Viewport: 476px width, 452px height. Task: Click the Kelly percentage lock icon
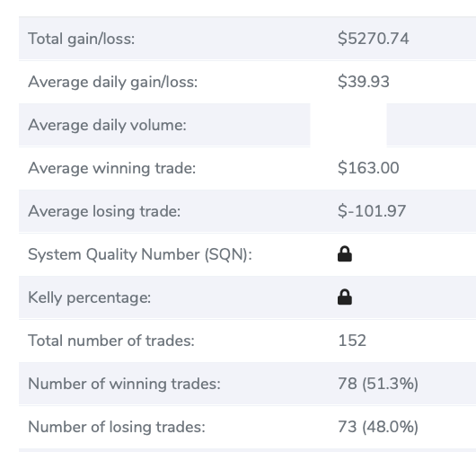(x=345, y=297)
